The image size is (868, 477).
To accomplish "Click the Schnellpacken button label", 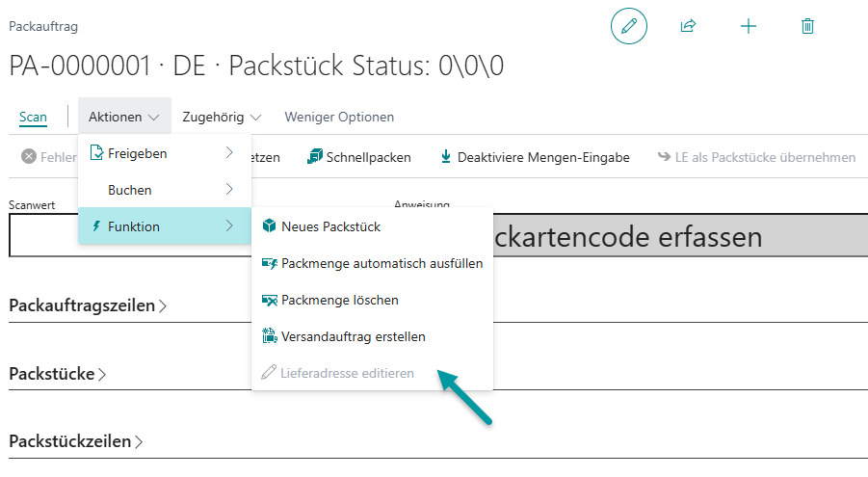I will pyautogui.click(x=369, y=157).
